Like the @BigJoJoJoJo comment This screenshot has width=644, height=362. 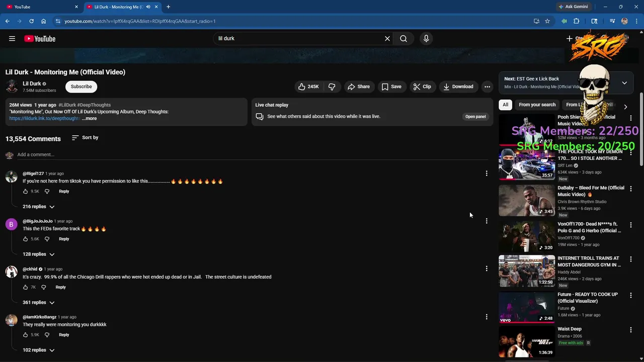click(x=25, y=239)
